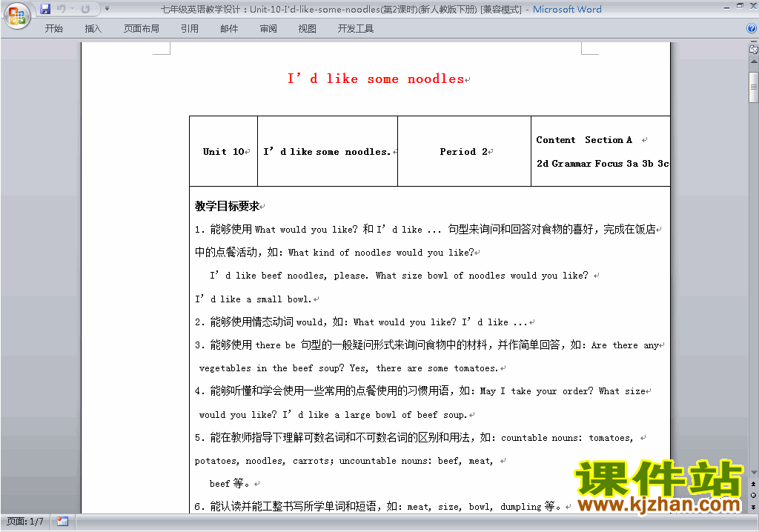
Task: Click the vertical scrollbar down arrow
Action: point(754,473)
